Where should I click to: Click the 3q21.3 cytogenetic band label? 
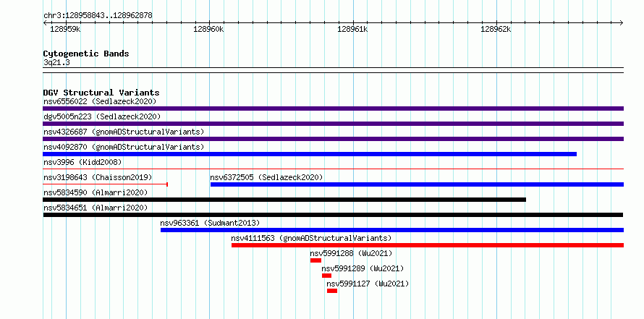point(56,63)
